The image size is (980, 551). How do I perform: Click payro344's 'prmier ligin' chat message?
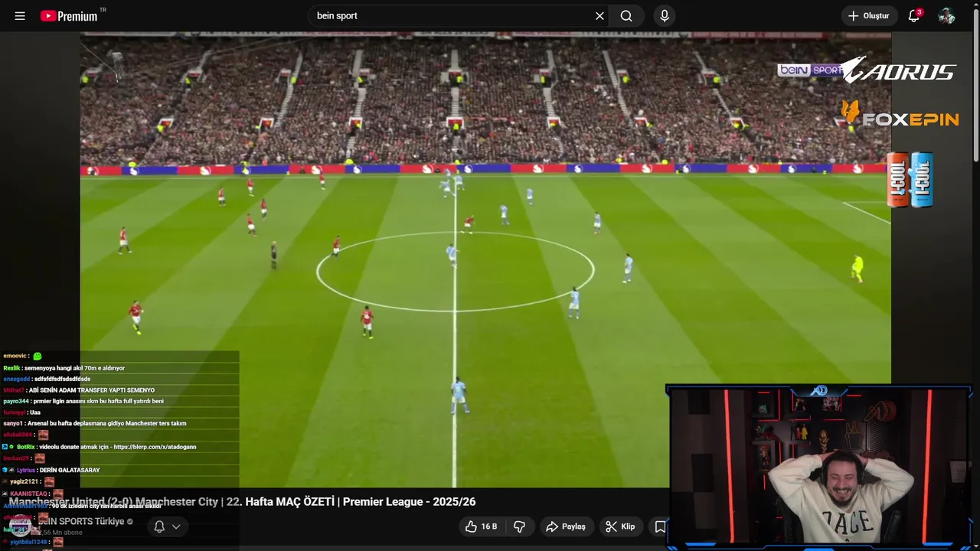coord(83,401)
